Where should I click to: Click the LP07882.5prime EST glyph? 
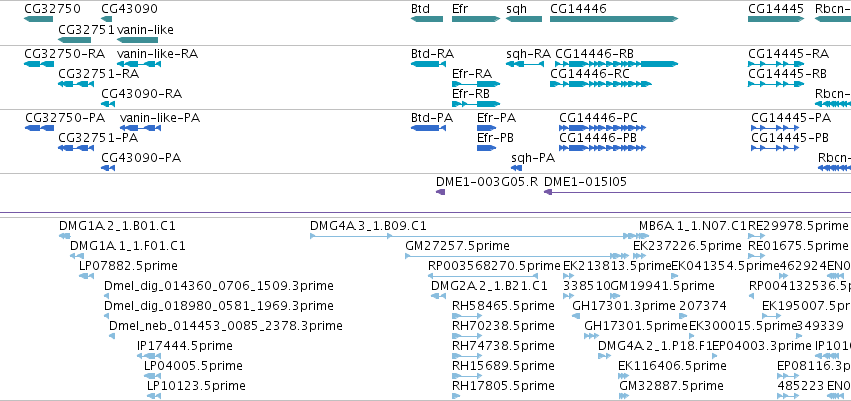point(86,276)
